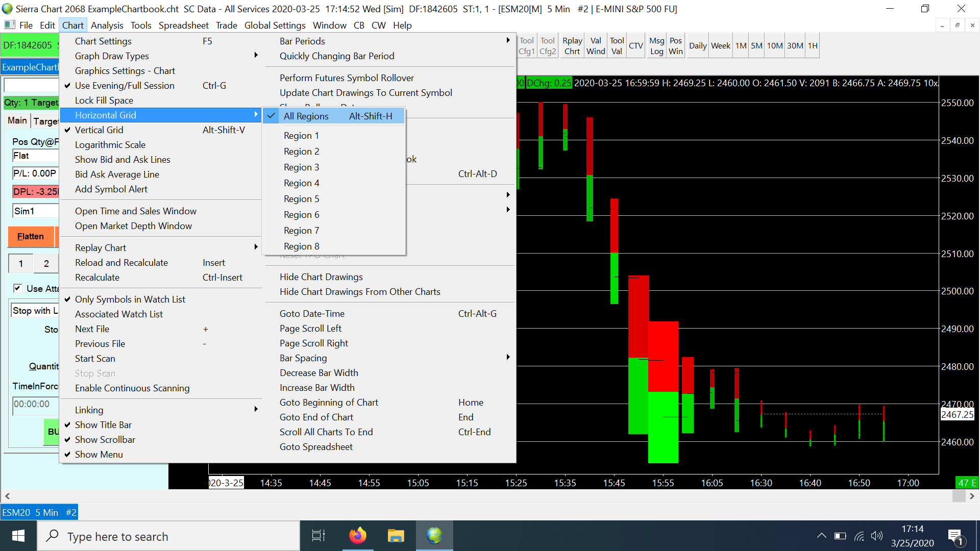Toggle the Use Attached Orders checkbox

tap(18, 288)
